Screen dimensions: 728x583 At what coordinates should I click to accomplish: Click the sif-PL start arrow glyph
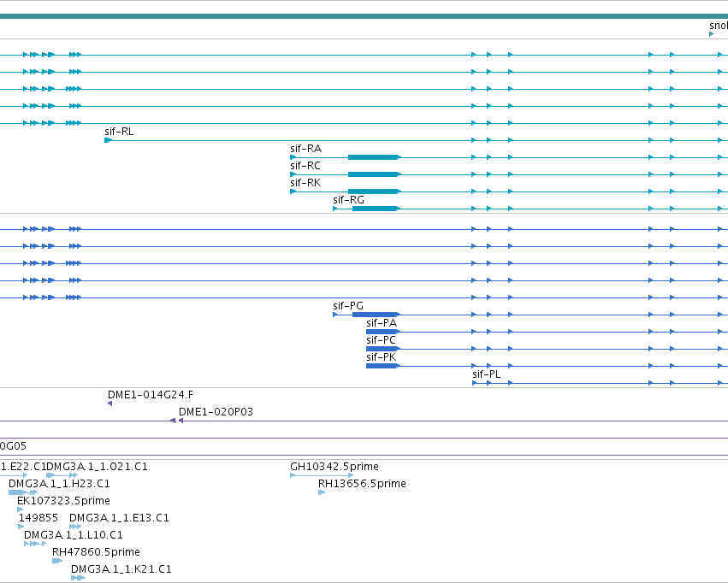475,384
